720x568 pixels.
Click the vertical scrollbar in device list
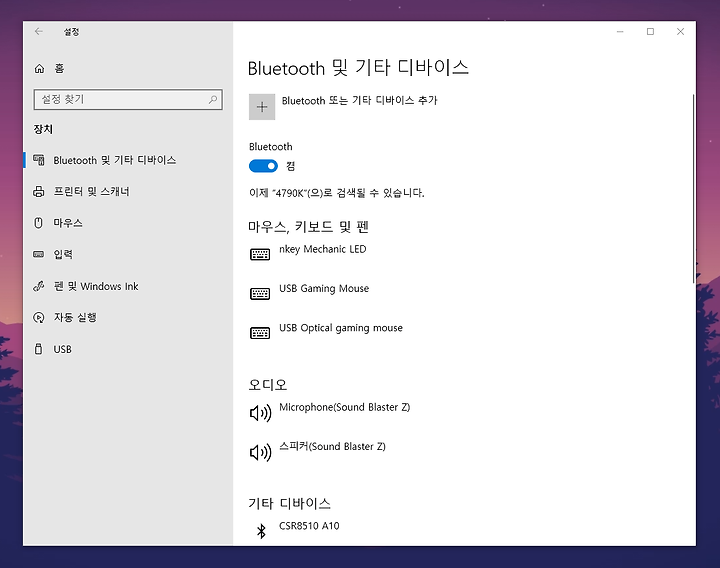coord(693,188)
